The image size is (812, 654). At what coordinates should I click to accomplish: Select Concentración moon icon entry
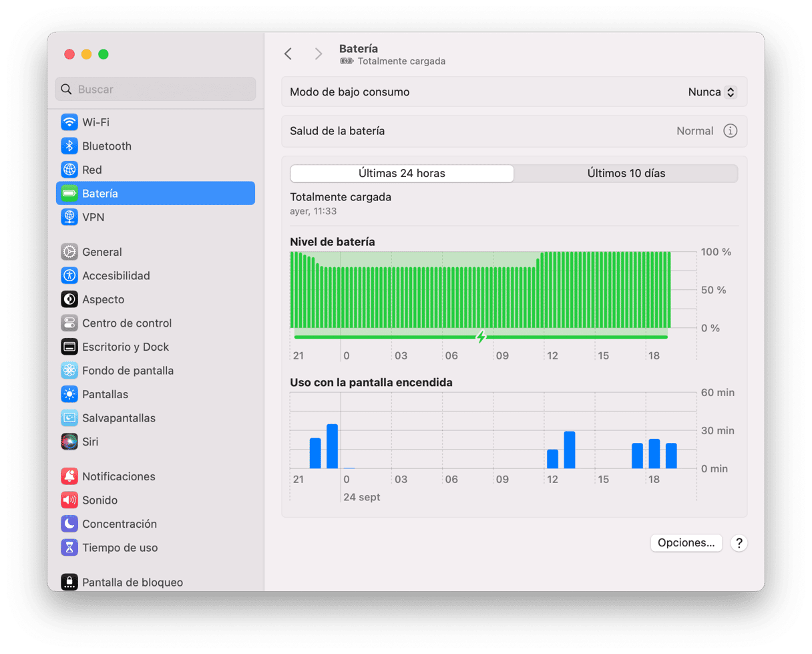coord(69,524)
